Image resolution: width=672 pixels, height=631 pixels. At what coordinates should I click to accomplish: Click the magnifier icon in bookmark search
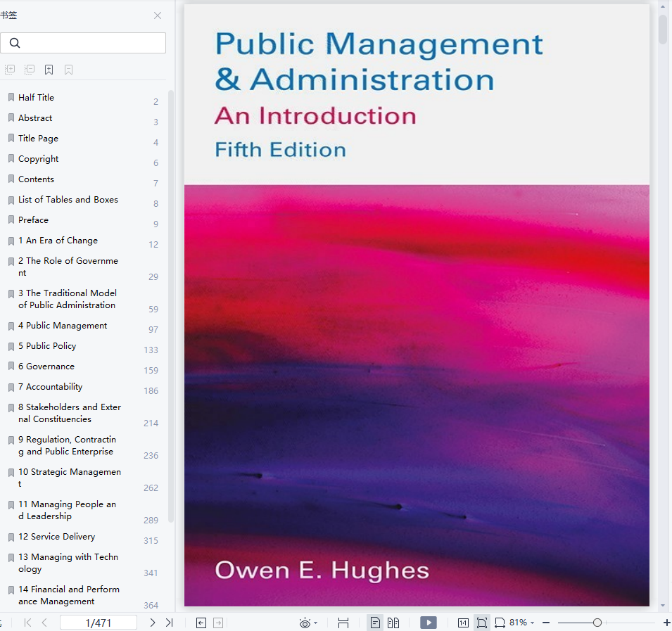[x=15, y=43]
